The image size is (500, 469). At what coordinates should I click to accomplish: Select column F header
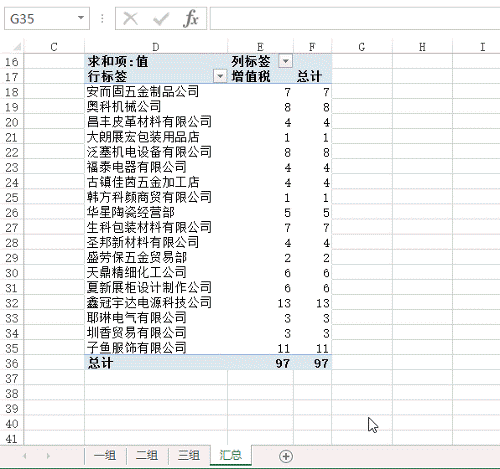312,47
